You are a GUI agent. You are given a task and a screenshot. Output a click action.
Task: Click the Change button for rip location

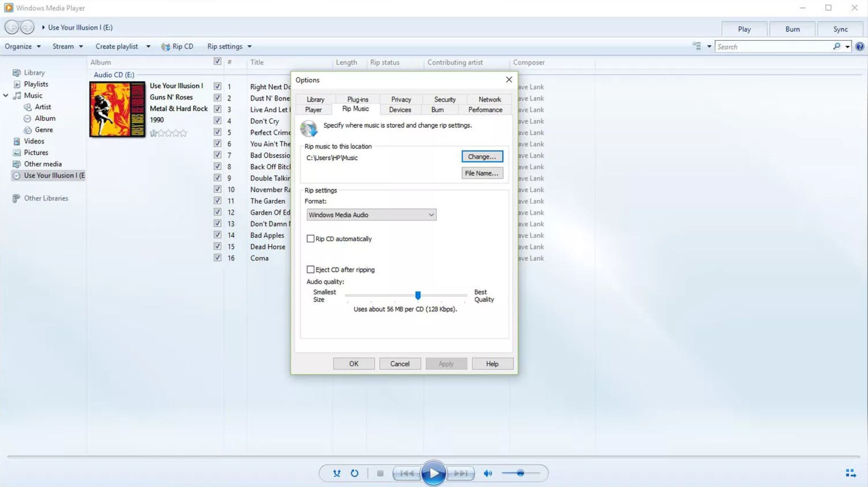click(482, 156)
